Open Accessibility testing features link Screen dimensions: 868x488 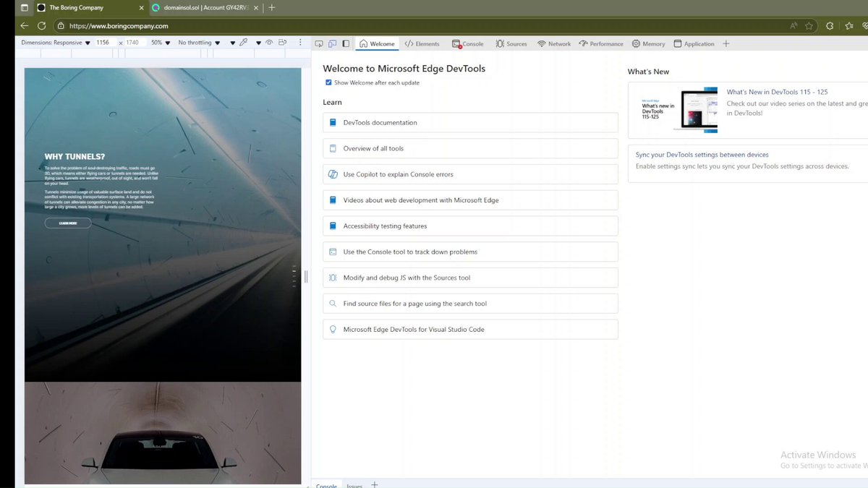click(x=470, y=226)
